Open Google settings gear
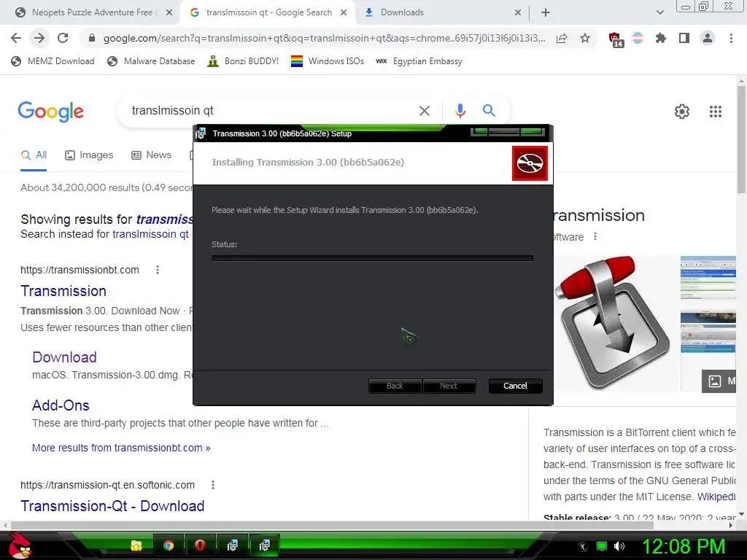The image size is (747, 560). pos(682,112)
